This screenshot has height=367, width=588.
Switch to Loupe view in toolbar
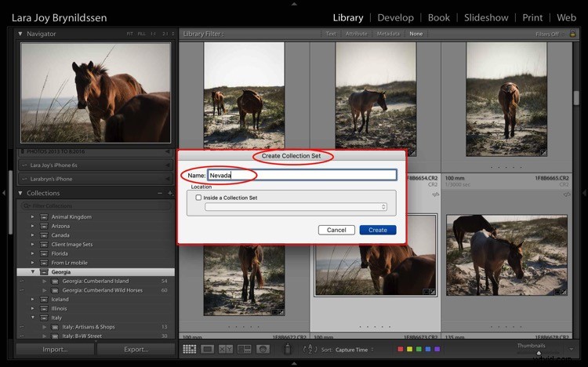(208, 350)
